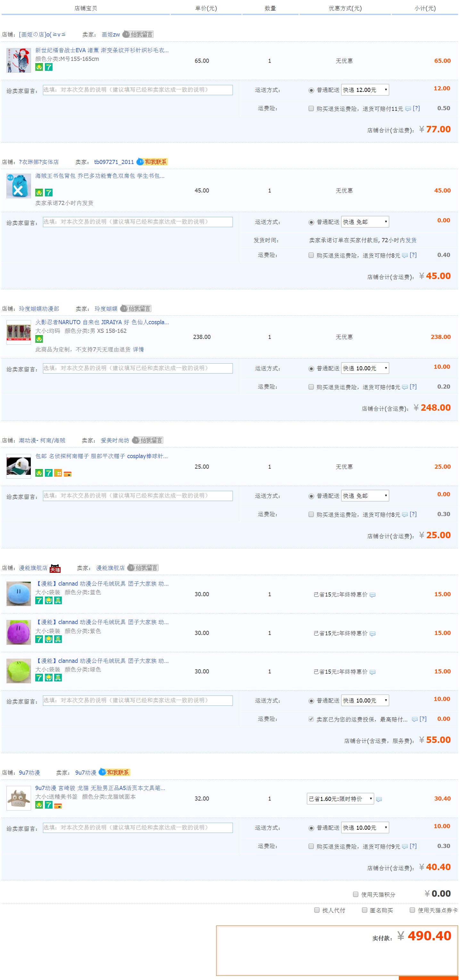Click the 给我留言 icon beside seller 画姬zw
The height and width of the screenshot is (980, 460).
coord(138,34)
